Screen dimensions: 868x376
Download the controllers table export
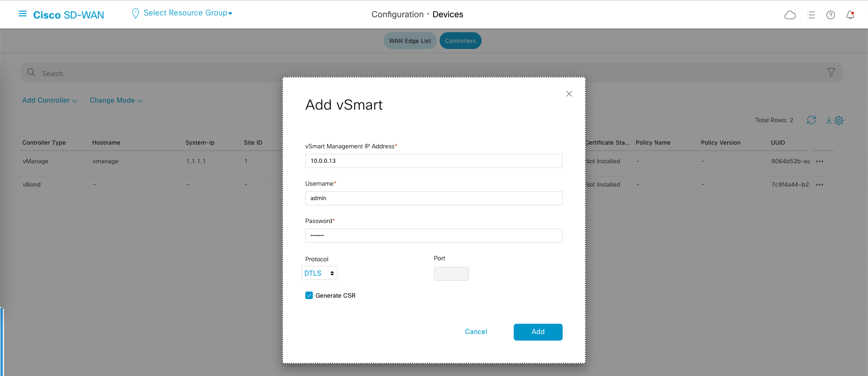[x=828, y=120]
